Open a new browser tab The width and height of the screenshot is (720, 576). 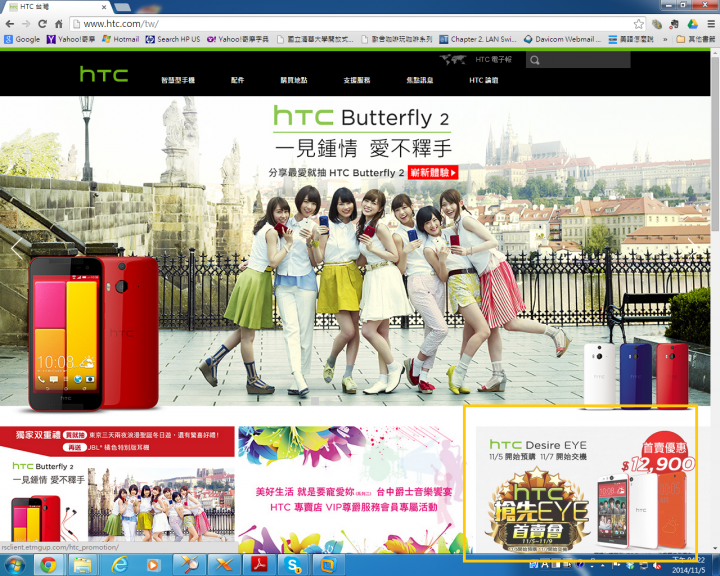click(122, 7)
